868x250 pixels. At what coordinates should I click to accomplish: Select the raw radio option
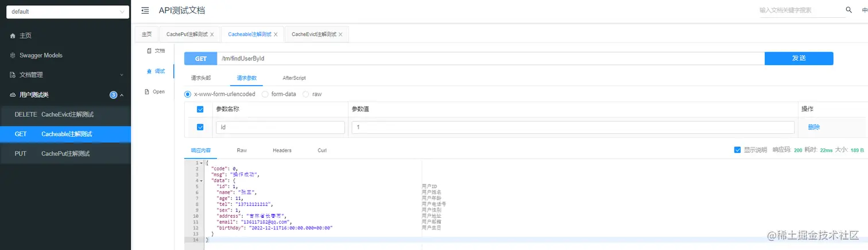(x=306, y=94)
